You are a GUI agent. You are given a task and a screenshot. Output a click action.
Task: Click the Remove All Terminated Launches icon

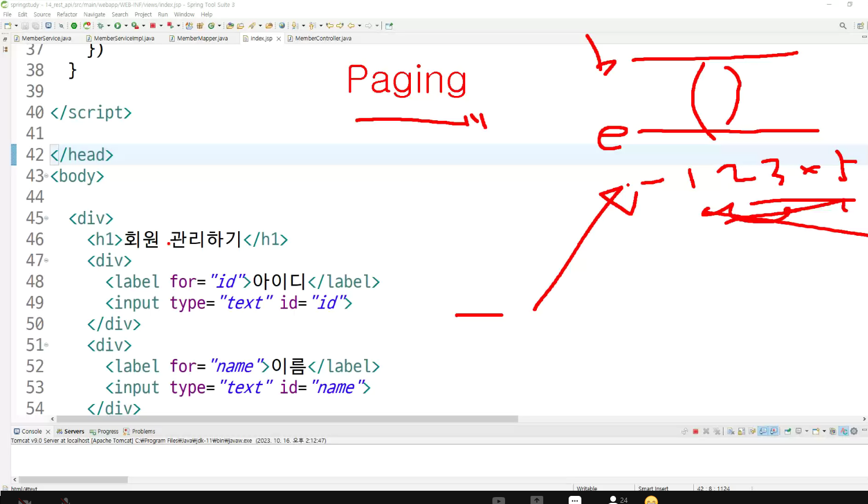(x=717, y=431)
